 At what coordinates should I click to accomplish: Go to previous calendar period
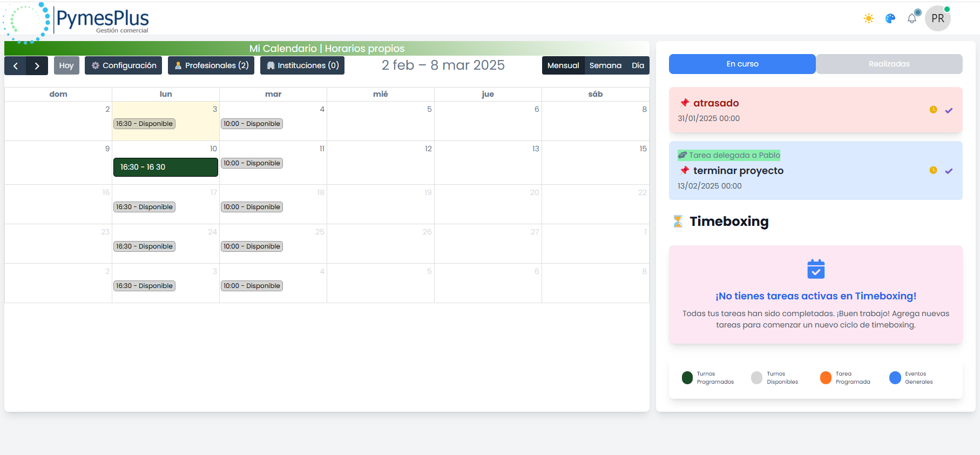pos(16,66)
